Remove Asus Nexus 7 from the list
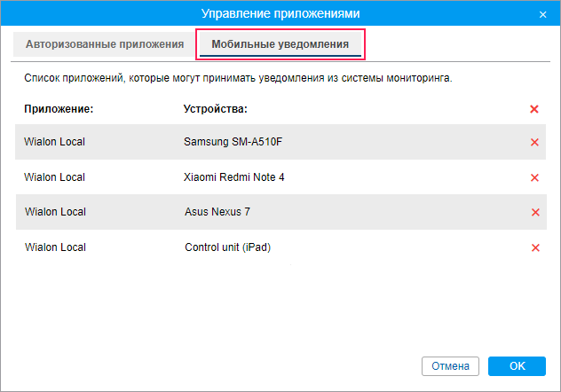Image resolution: width=561 pixels, height=392 pixels. (534, 212)
